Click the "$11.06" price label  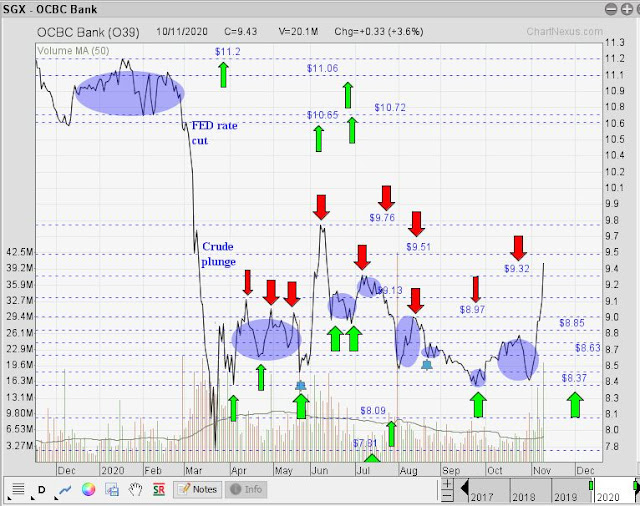coord(322,68)
